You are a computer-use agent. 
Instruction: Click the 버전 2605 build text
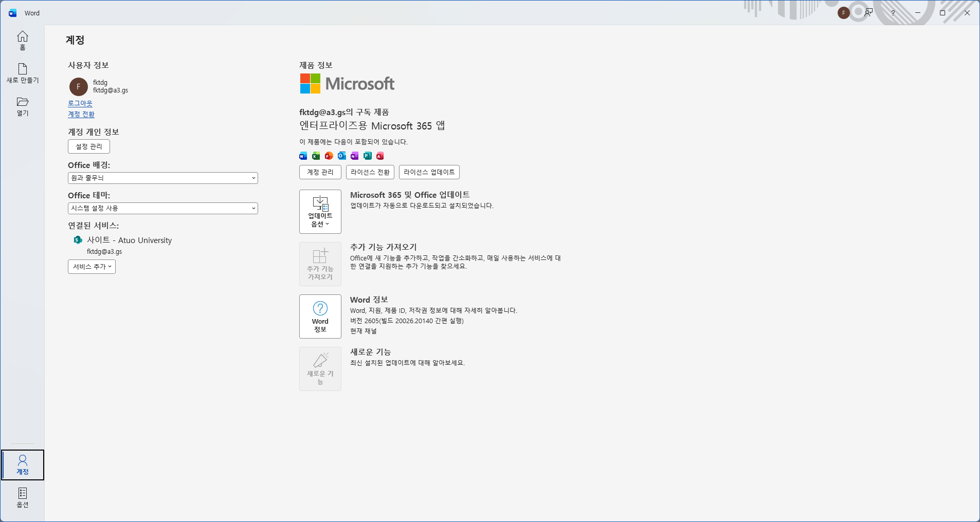(407, 321)
